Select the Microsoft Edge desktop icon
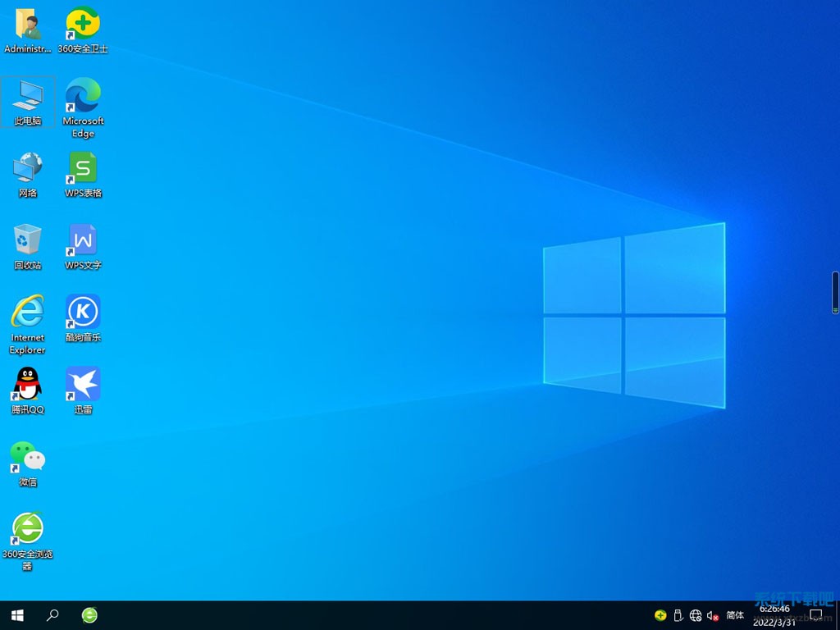Image resolution: width=840 pixels, height=630 pixels. (x=83, y=97)
